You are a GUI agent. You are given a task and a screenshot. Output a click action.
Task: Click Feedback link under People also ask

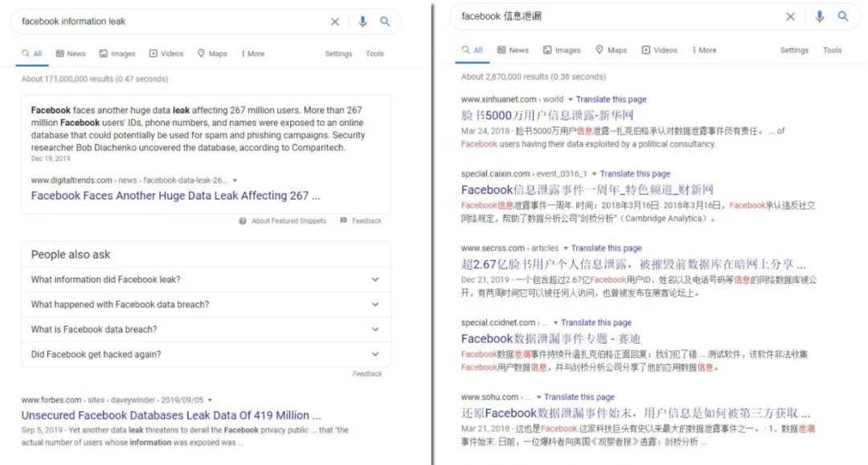click(367, 373)
